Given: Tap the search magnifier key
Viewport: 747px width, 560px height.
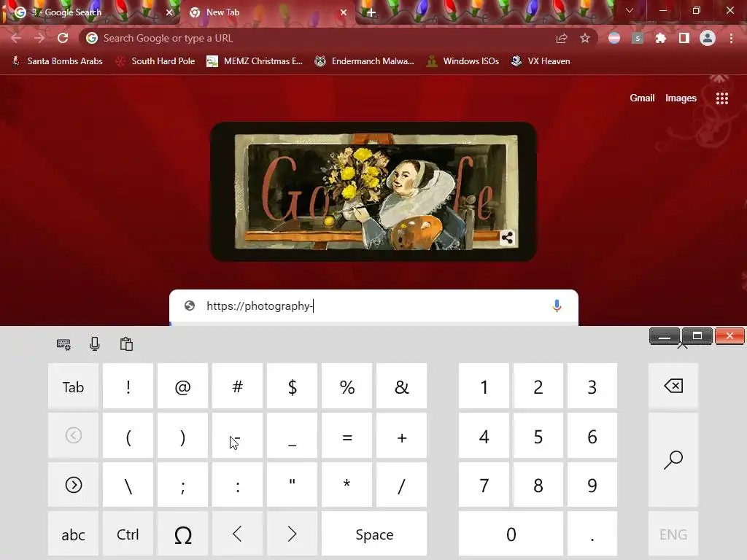Looking at the screenshot, I should (673, 459).
